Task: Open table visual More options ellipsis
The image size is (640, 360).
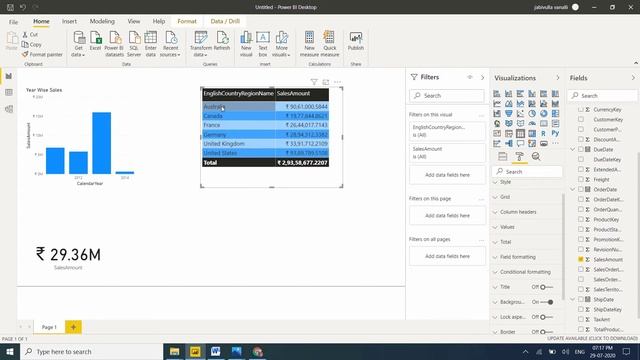Action: [338, 82]
